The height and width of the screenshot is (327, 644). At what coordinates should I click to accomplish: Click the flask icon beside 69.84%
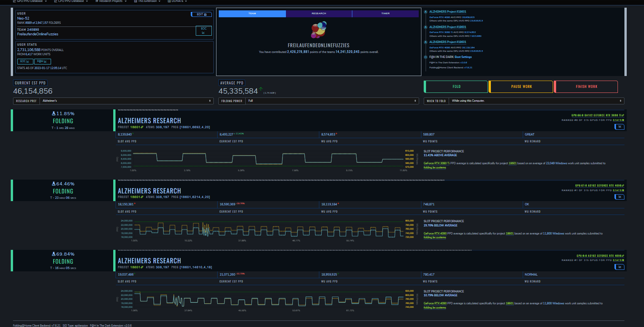click(x=54, y=254)
